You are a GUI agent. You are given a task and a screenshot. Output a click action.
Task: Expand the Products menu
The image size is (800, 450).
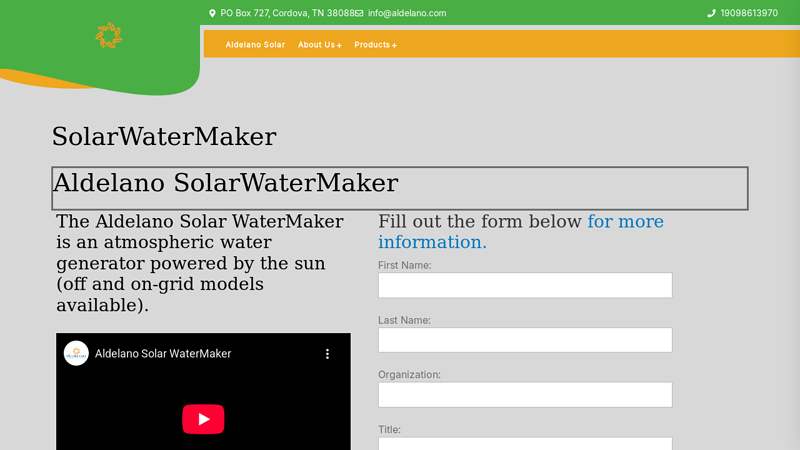point(376,45)
